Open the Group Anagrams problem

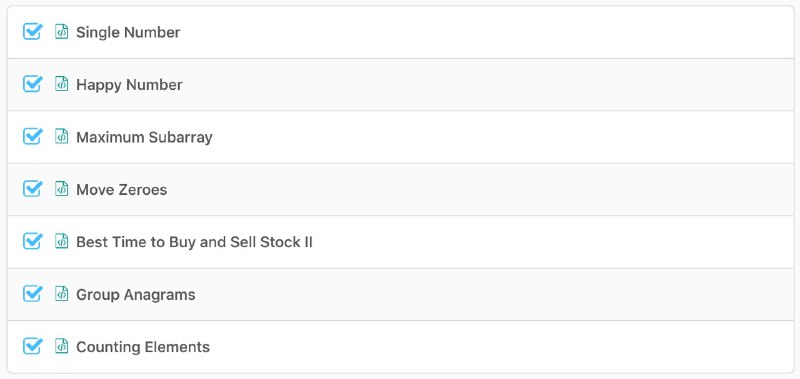[136, 294]
